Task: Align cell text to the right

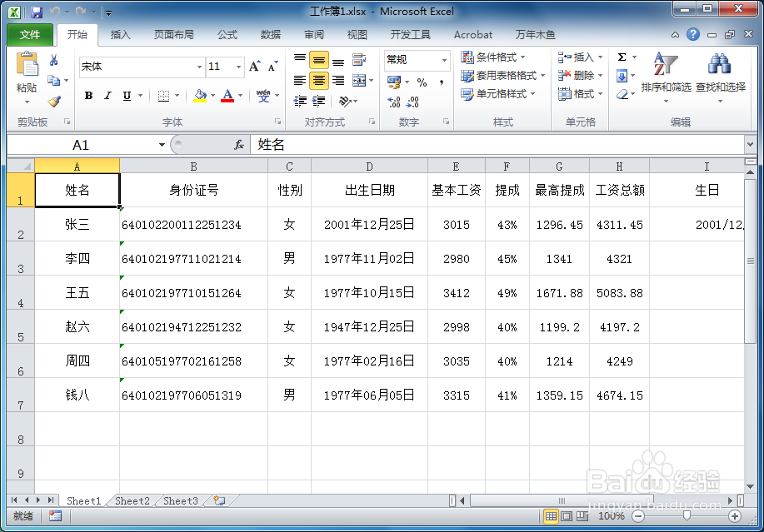Action: pos(338,80)
